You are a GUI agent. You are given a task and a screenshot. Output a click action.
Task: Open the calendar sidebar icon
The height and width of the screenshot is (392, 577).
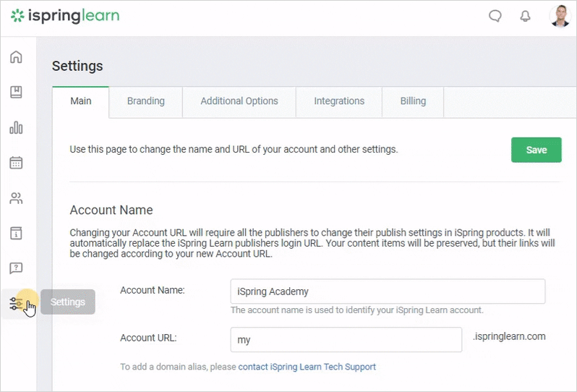[x=16, y=162]
